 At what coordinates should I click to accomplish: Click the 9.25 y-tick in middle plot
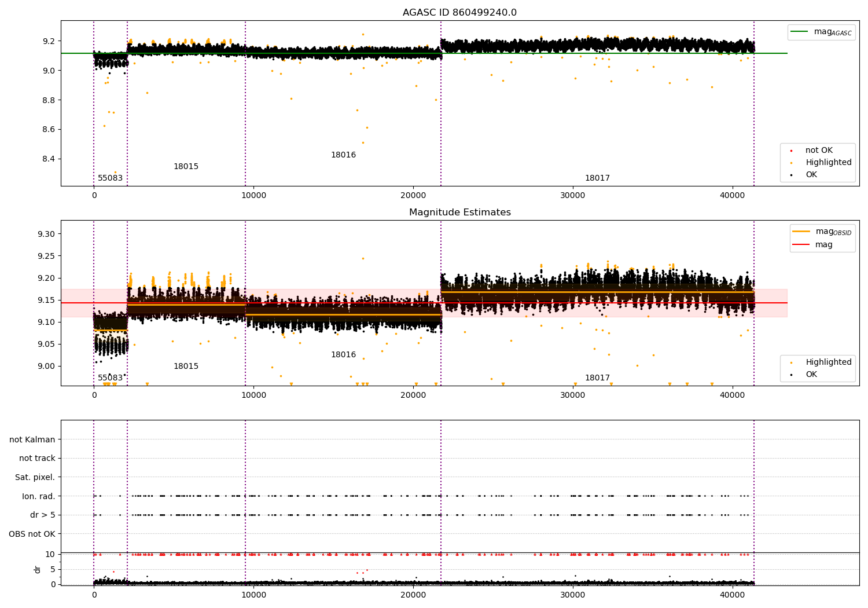tap(46, 257)
